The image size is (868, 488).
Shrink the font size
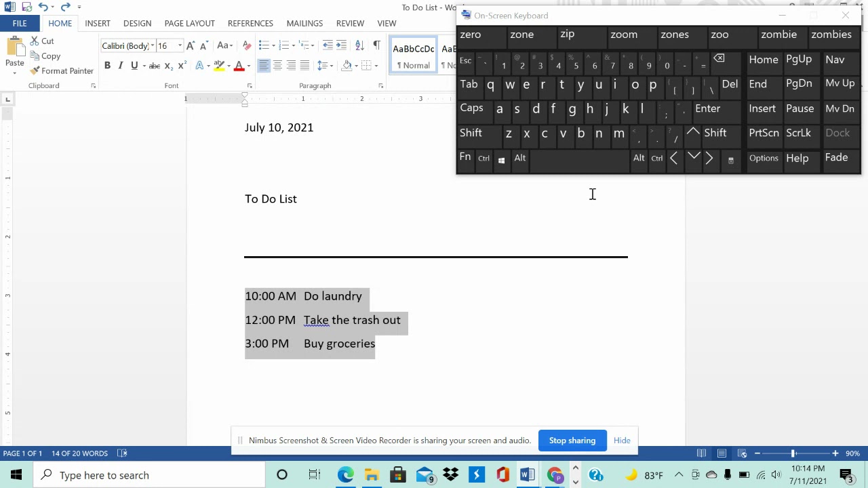click(x=203, y=45)
